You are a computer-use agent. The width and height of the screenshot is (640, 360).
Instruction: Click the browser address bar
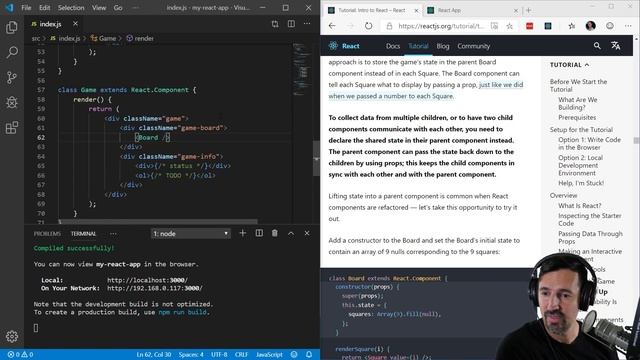440,26
